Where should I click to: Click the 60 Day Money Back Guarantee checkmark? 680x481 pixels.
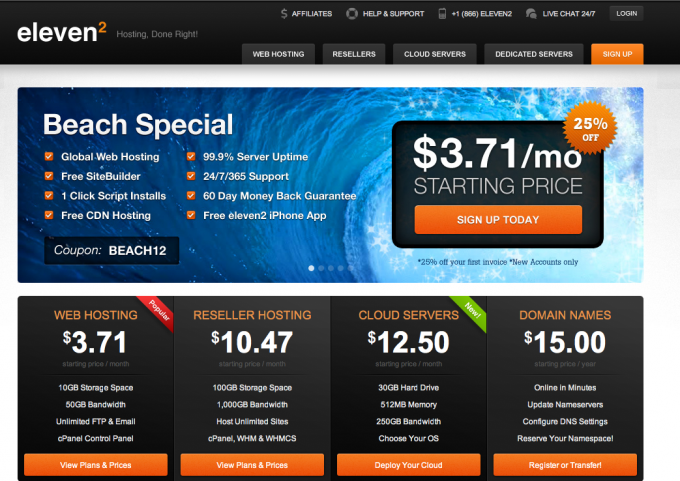click(x=191, y=195)
